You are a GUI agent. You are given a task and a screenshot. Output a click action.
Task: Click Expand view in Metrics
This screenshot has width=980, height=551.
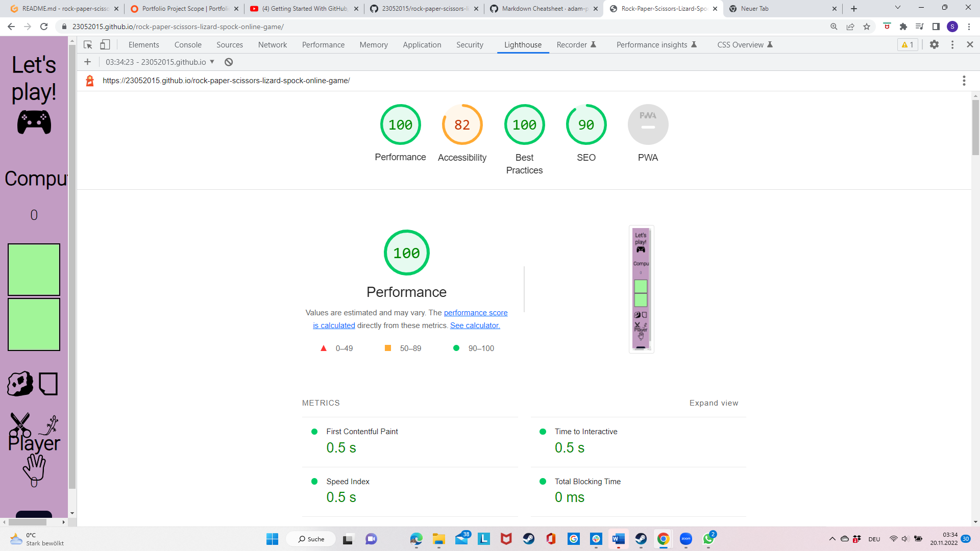714,403
